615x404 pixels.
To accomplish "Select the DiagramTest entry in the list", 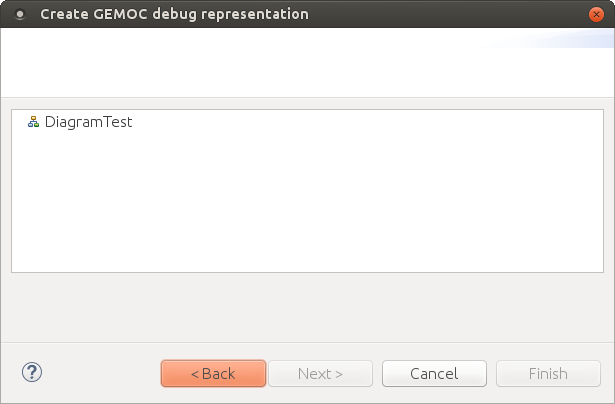I will (x=88, y=122).
